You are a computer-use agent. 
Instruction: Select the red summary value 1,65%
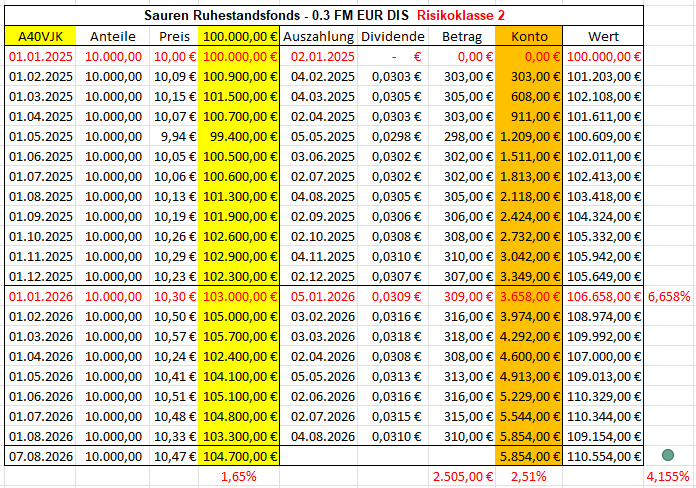click(x=239, y=476)
